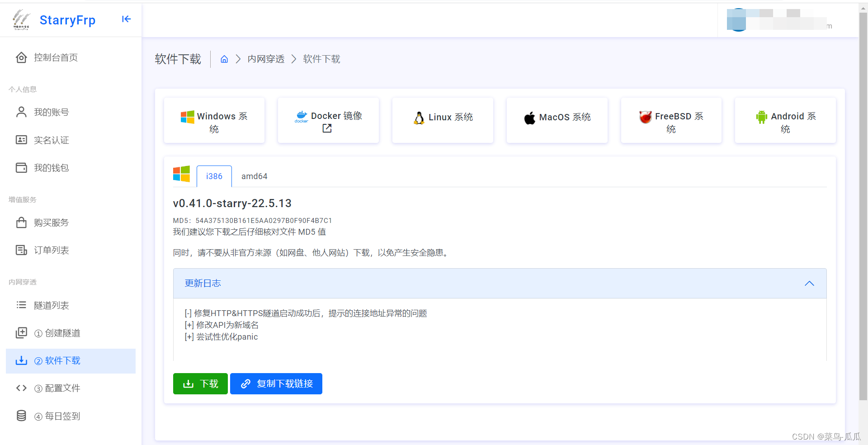Screen dimensions: 868x445
Task: Click the 更新日志 panel header
Action: coord(500,284)
